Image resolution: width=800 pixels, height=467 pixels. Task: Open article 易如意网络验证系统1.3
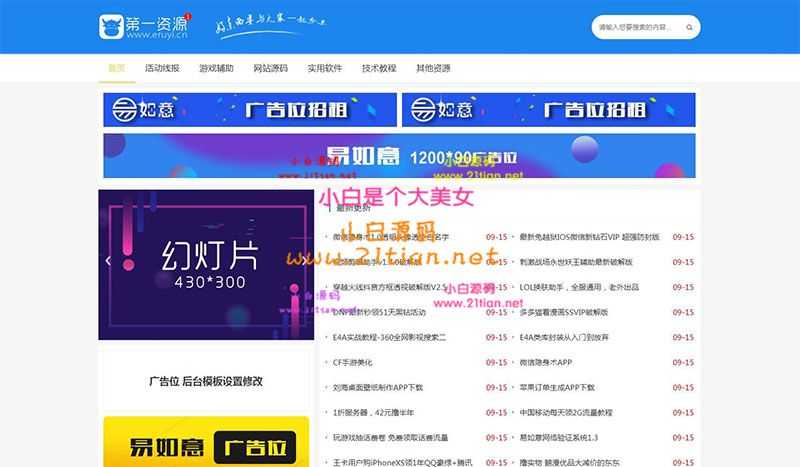(559, 437)
